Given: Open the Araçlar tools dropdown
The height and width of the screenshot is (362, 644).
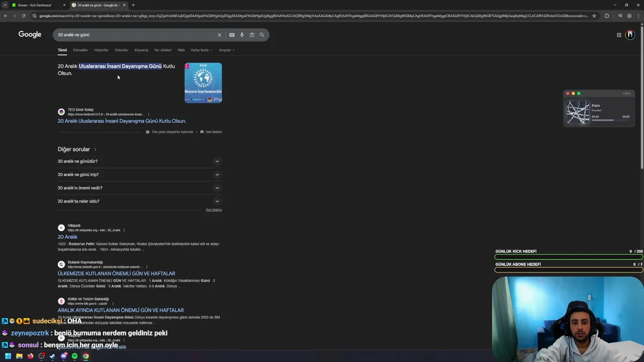Looking at the screenshot, I should pyautogui.click(x=226, y=50).
